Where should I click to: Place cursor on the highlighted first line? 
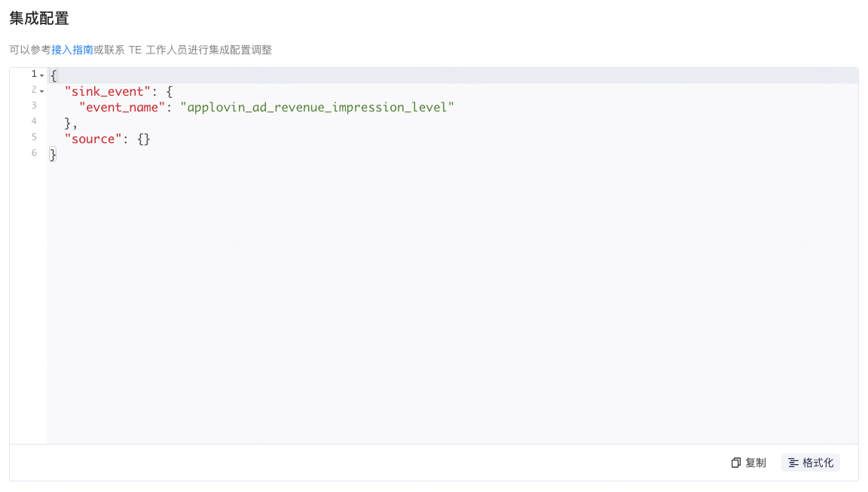[226, 75]
